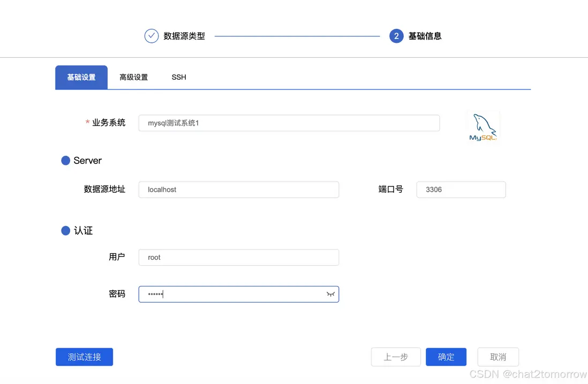Click the MySQL dolphin logo
Viewport: 588px width, 384px height.
(x=483, y=127)
